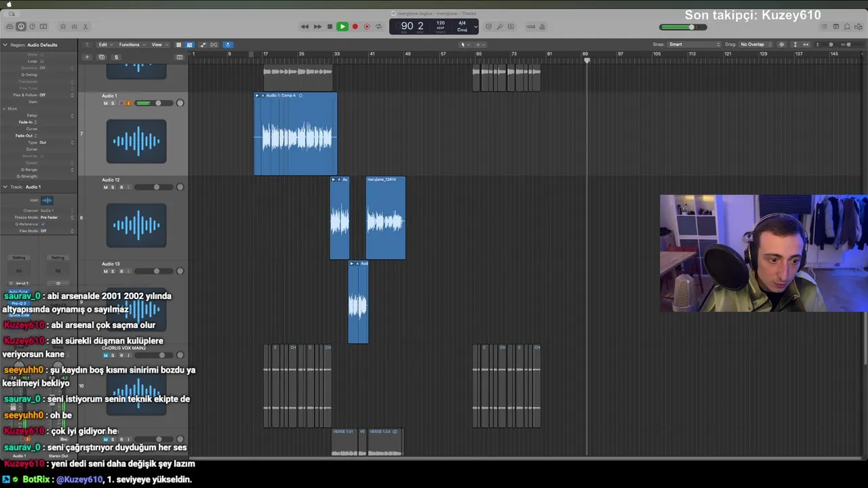
Task: Toggle the track list view icon
Action: click(189, 45)
